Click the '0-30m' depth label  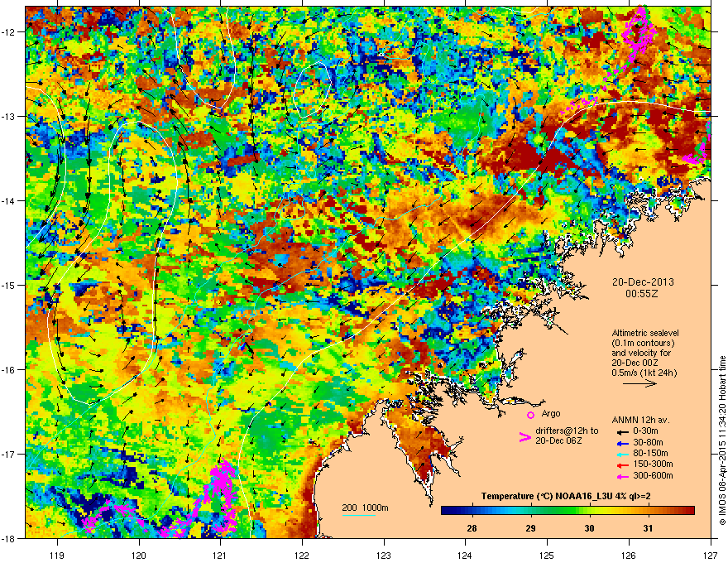(646, 431)
